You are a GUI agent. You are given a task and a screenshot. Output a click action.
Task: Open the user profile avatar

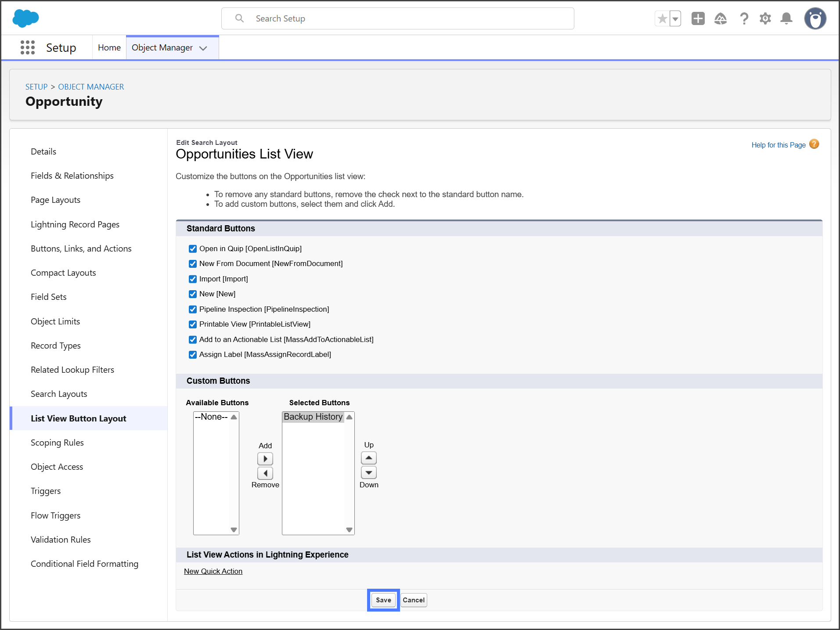(x=815, y=18)
